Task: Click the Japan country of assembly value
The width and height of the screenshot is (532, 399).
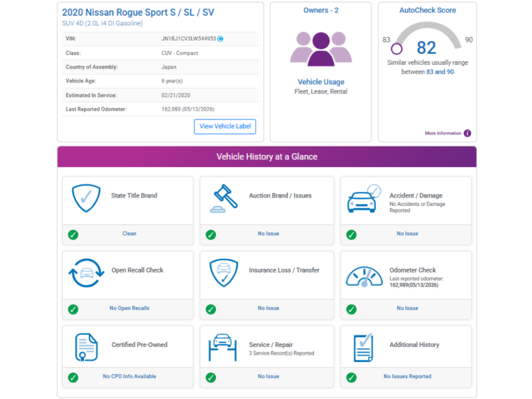Action: (169, 67)
